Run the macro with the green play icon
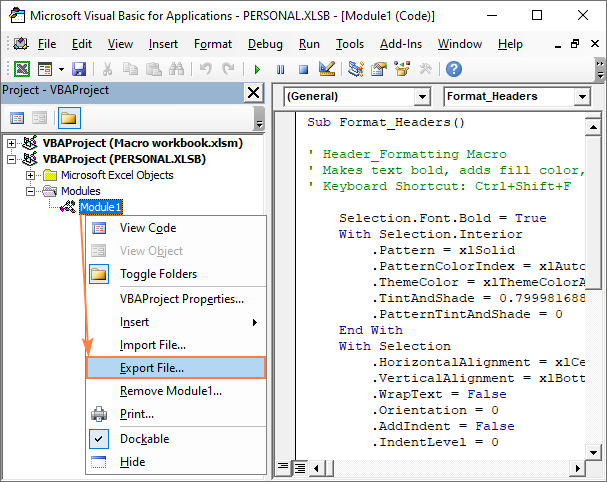 (257, 69)
